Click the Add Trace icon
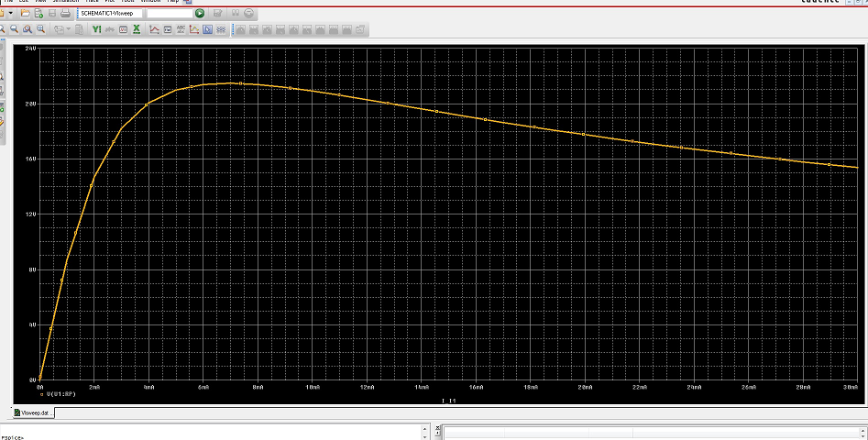Viewport: 868px width, 440px height. (x=155, y=29)
